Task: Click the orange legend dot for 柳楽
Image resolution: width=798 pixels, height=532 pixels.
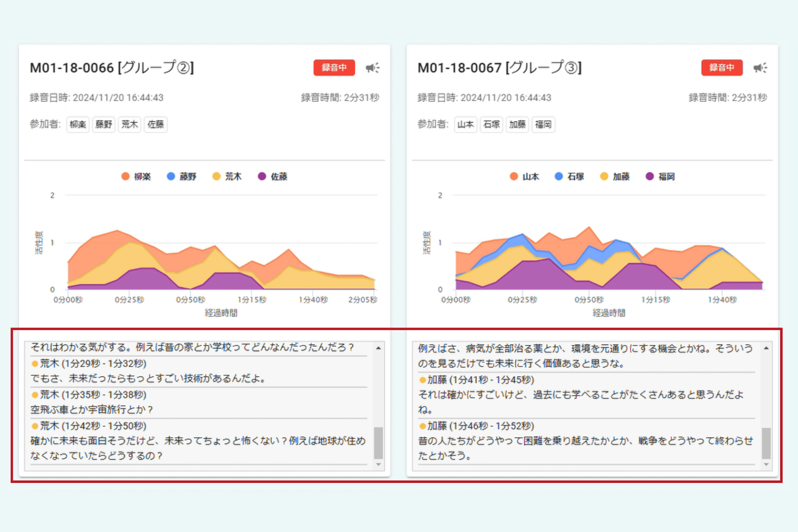Action: click(125, 176)
